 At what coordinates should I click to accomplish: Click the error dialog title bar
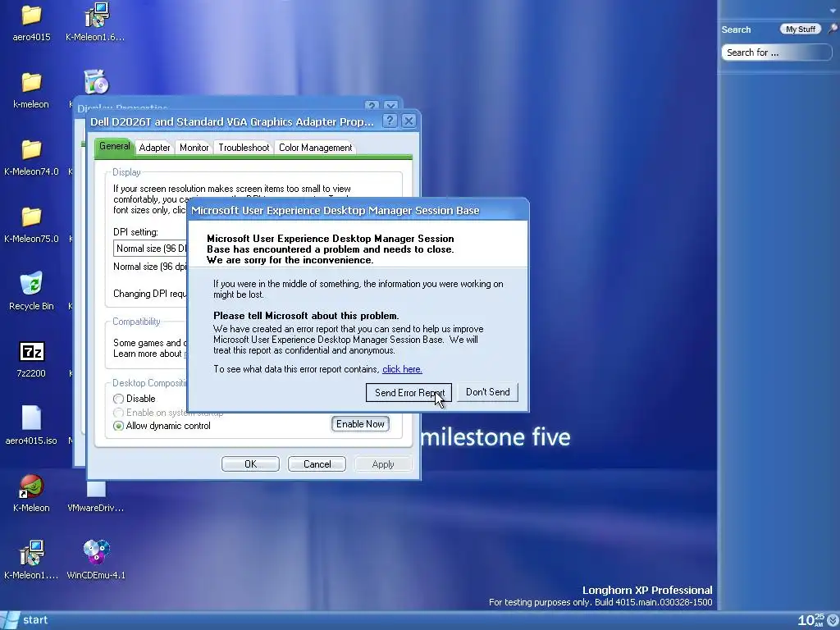[x=358, y=210]
